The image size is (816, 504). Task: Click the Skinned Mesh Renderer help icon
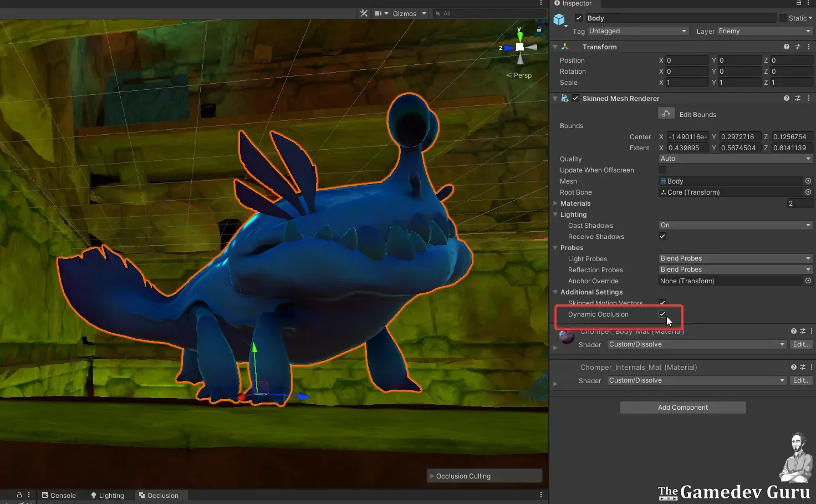coord(786,98)
